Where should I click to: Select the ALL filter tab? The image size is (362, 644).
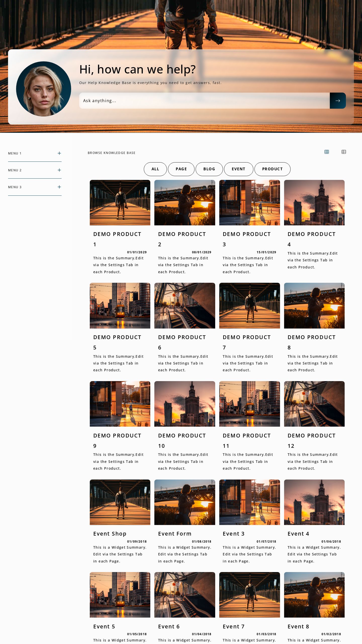coord(155,169)
